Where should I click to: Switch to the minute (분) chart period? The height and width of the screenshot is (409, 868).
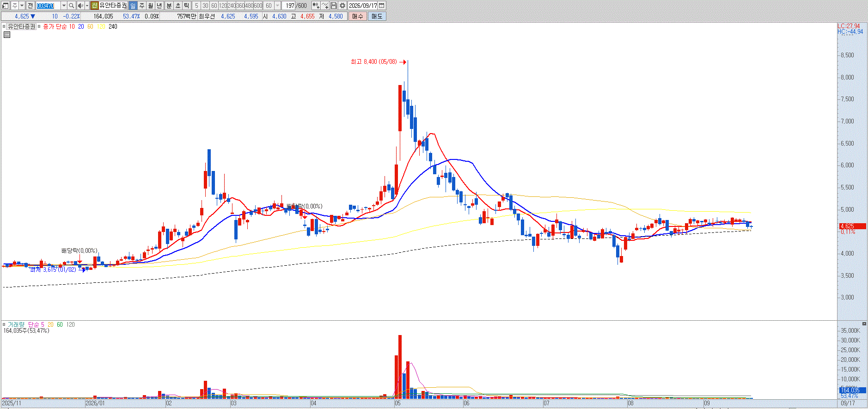(x=169, y=6)
